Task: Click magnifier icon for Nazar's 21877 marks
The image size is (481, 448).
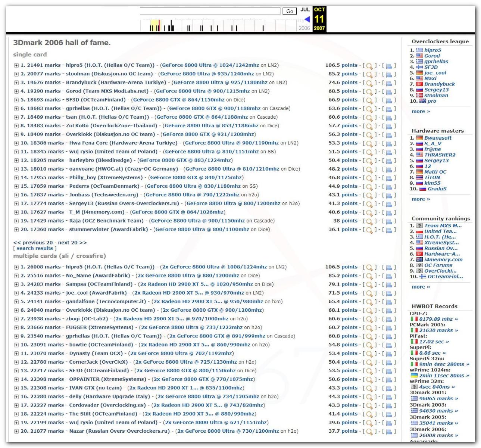Action: click(x=369, y=431)
